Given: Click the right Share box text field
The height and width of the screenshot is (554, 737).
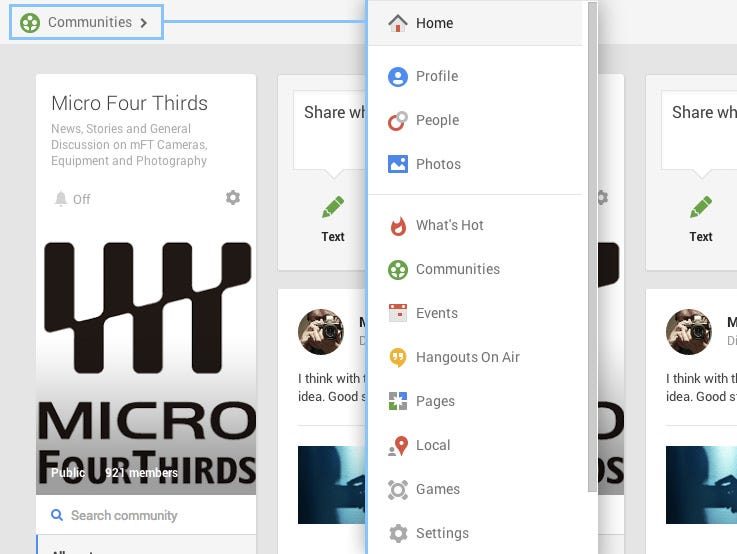Looking at the screenshot, I should click(699, 130).
